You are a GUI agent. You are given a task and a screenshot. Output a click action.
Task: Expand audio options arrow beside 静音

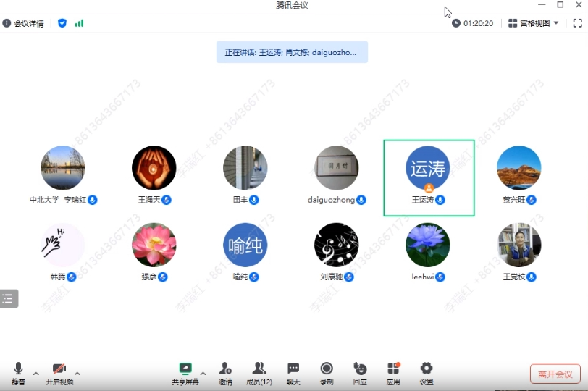point(36,374)
